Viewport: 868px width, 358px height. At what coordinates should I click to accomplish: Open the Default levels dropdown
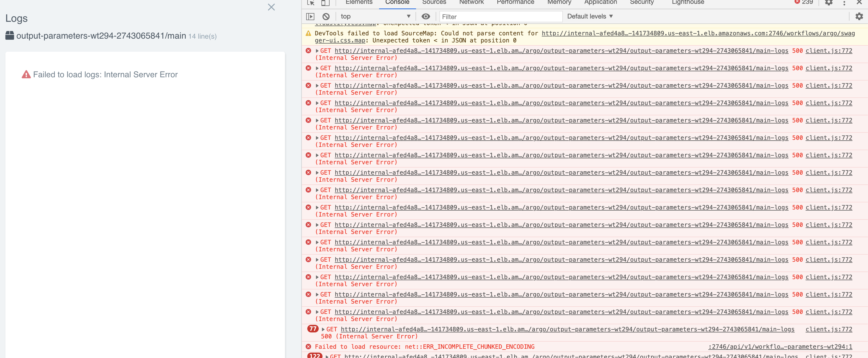tap(590, 16)
